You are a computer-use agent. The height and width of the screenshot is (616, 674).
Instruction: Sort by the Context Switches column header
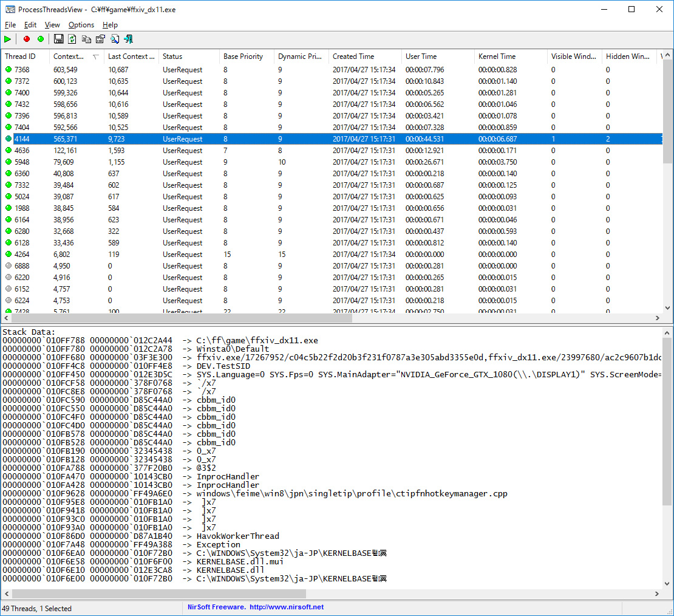[x=69, y=56]
